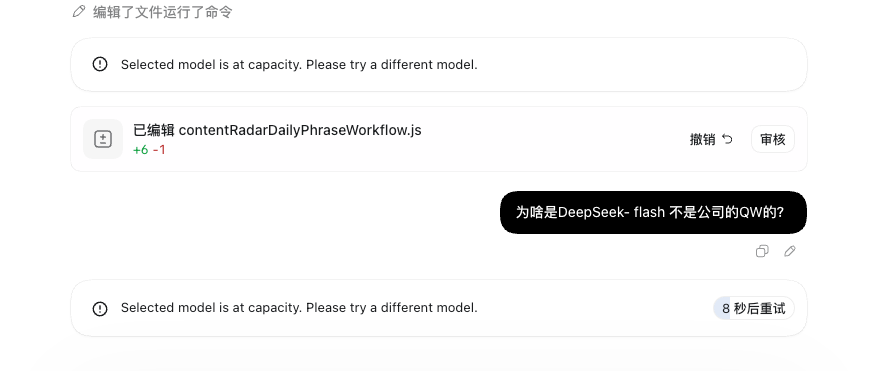
Task: Click the red -1 deletions count
Action: point(159,150)
